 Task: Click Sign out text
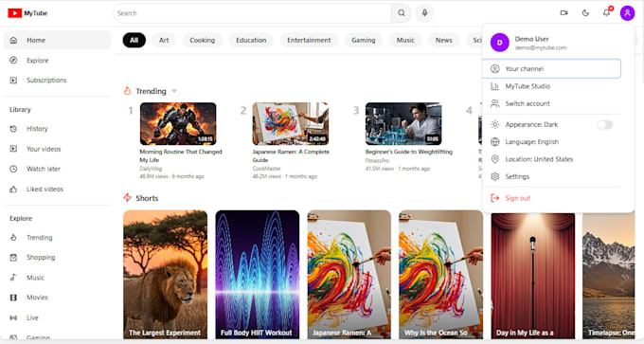(x=517, y=198)
